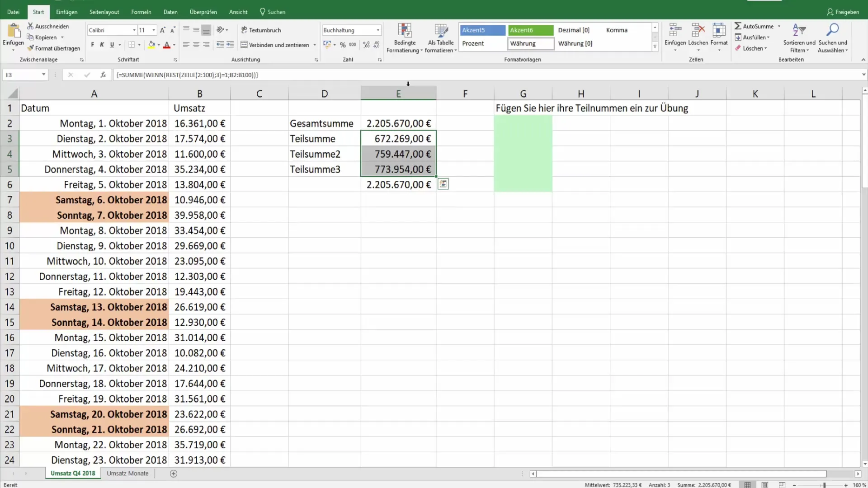Expand the cell styles gallery arrow
The image size is (868, 488).
point(655,47)
